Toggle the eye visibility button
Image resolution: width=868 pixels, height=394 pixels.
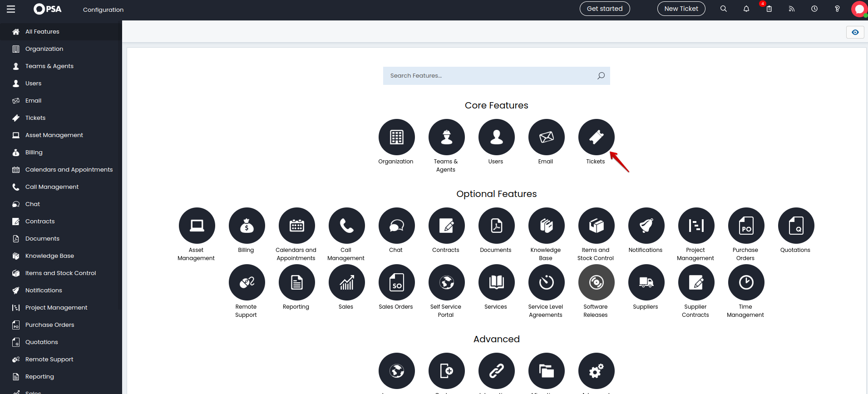855,32
